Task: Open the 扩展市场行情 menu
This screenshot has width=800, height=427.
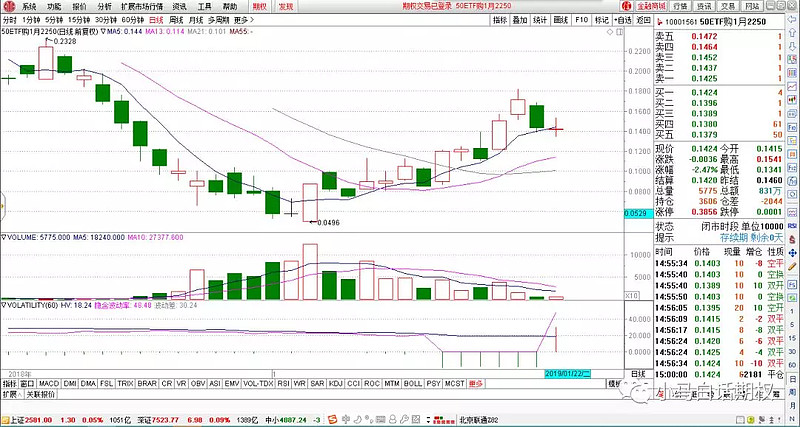Action: pos(142,7)
